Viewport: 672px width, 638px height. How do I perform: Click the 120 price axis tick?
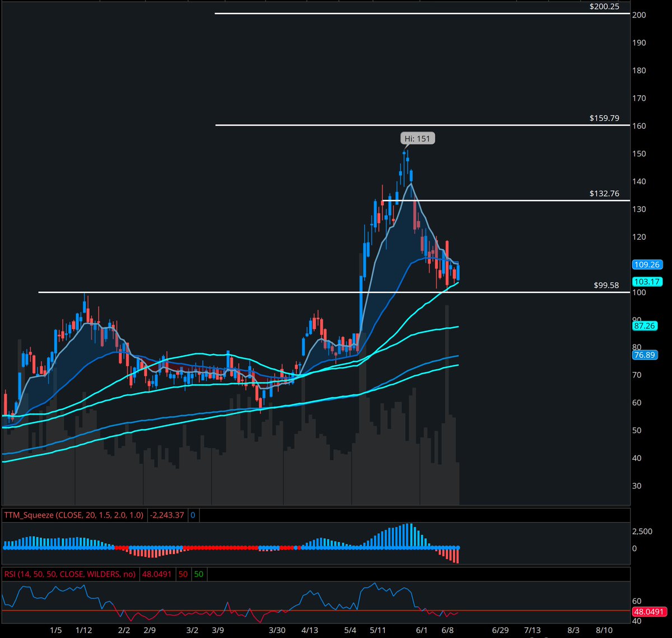[x=640, y=237]
